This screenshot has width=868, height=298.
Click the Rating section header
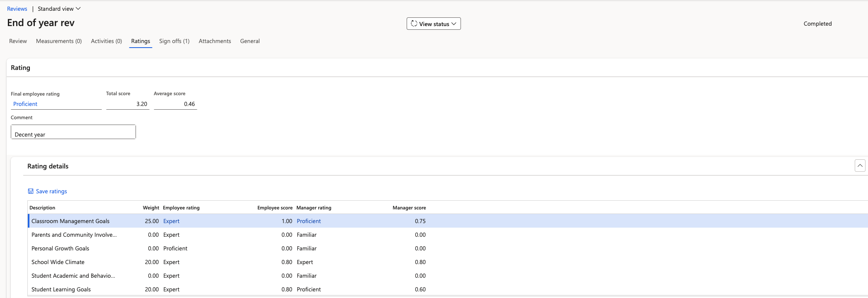pyautogui.click(x=20, y=67)
